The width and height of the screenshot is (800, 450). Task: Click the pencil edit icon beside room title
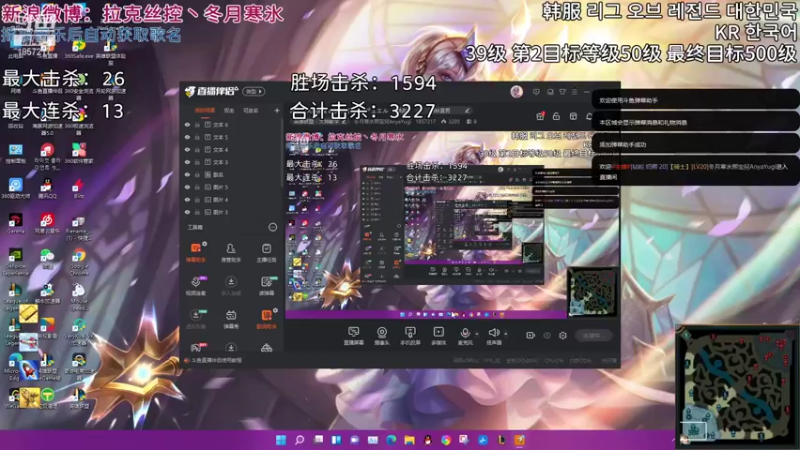point(467,110)
